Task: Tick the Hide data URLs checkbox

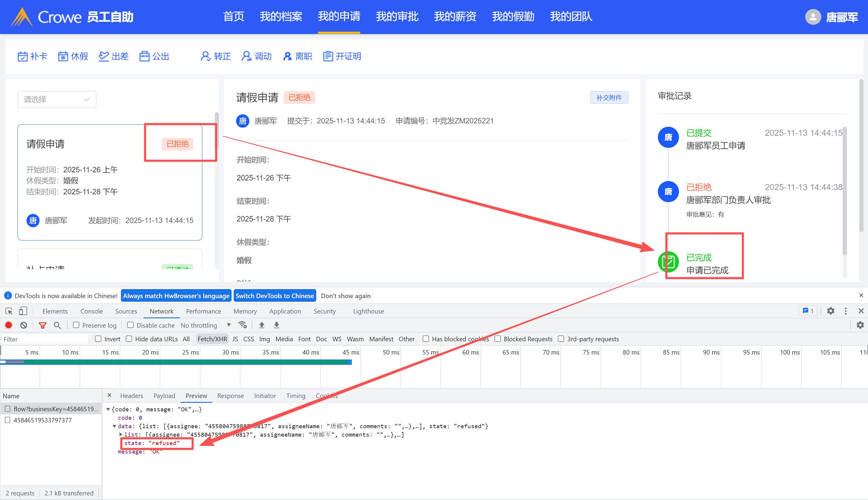Action: [x=129, y=339]
